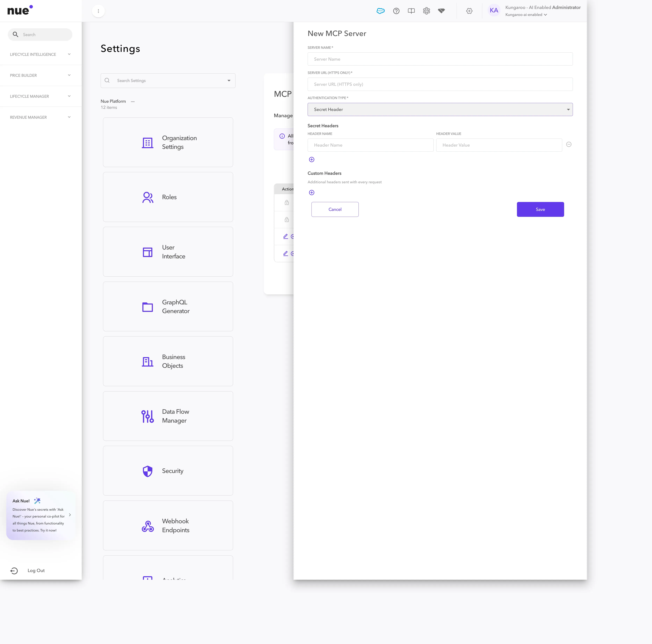This screenshot has width=652, height=644.
Task: Click the first edit pencil icon in MCP table
Action: pyautogui.click(x=285, y=236)
